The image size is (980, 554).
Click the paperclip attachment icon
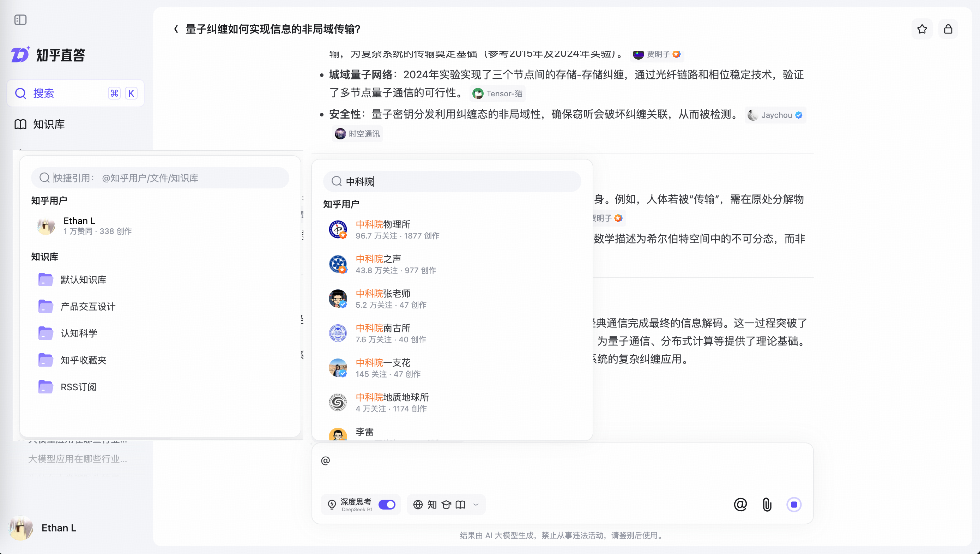point(767,505)
